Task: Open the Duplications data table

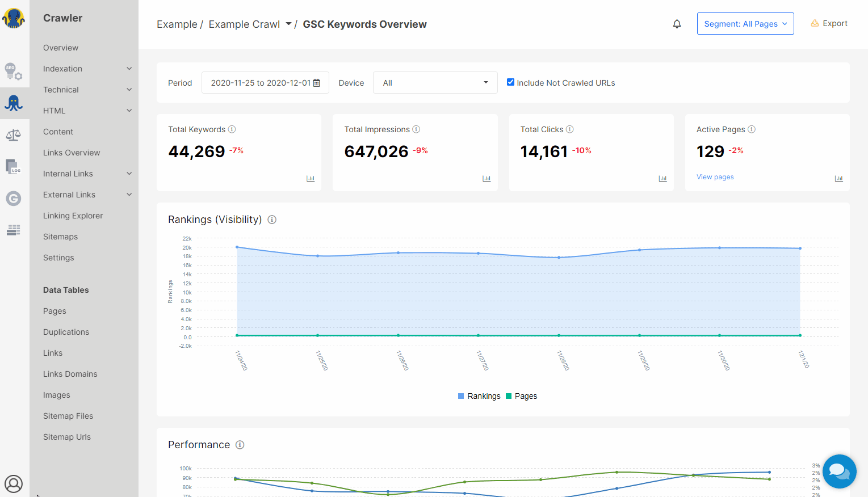Action: (x=66, y=332)
